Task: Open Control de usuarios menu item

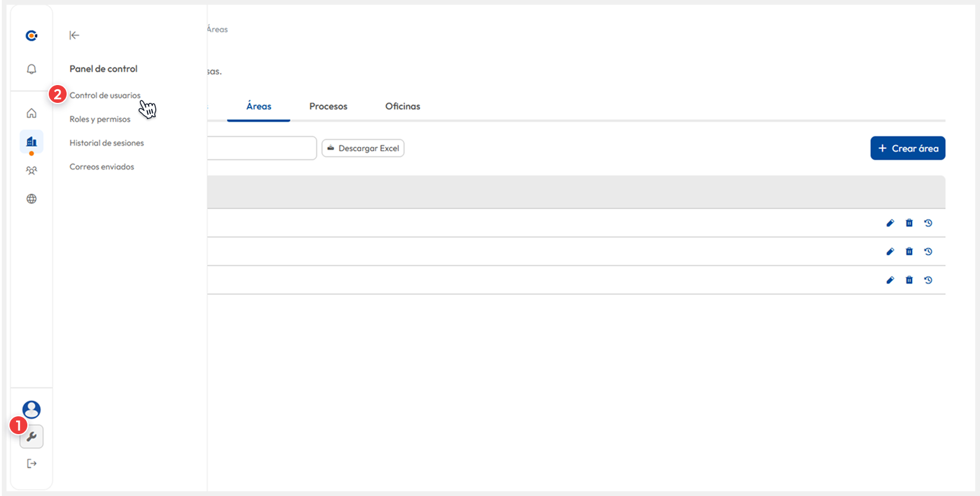Action: tap(105, 95)
